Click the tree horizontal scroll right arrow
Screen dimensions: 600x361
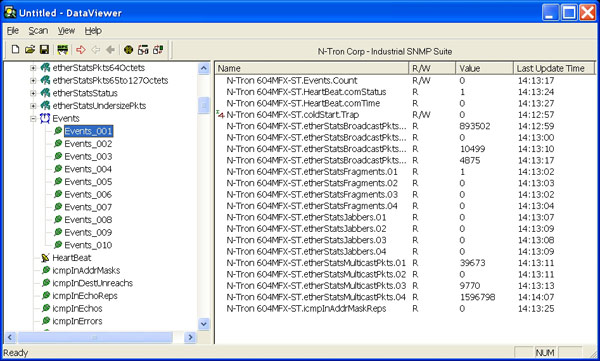(x=190, y=337)
